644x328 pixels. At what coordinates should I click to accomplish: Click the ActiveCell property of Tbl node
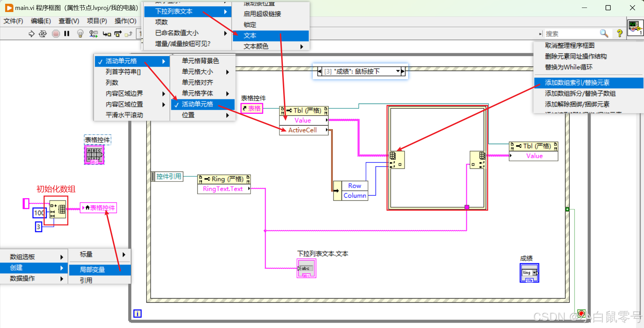(x=303, y=130)
